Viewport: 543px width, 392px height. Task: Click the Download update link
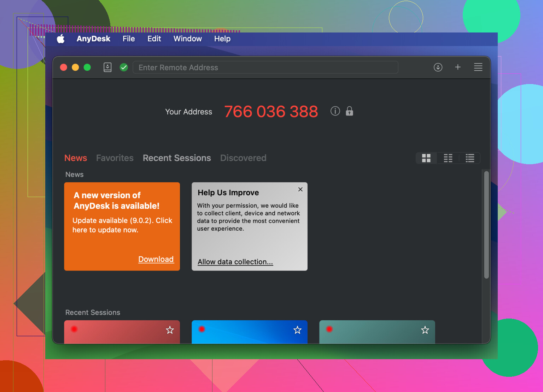coord(156,259)
